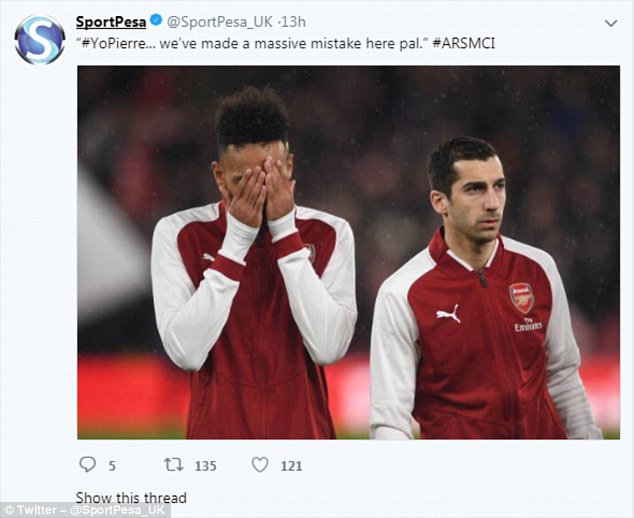Click the blue verified badge

[156, 22]
